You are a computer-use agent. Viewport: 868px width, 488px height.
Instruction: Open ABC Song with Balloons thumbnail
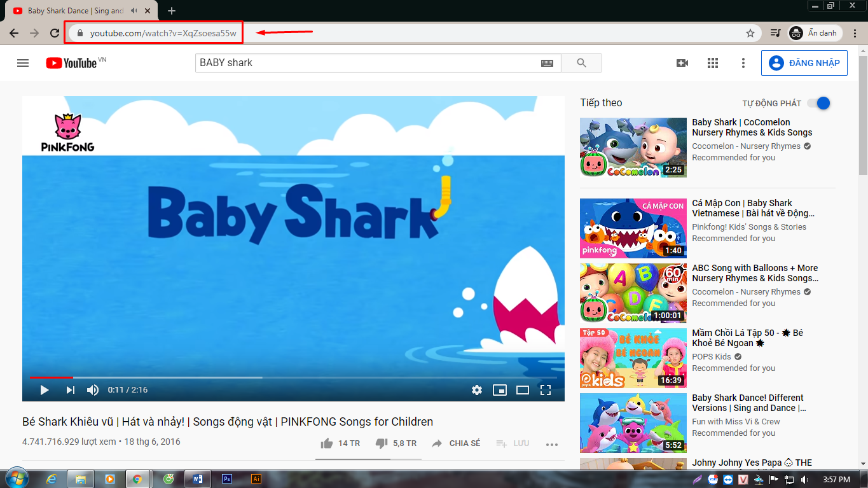633,293
